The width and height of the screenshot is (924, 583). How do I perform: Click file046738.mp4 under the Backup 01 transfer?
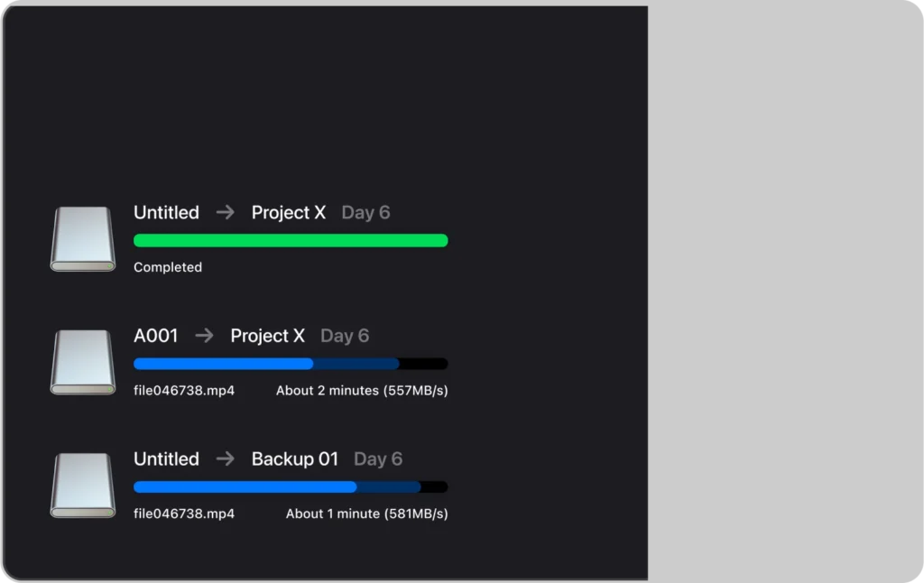coord(184,514)
